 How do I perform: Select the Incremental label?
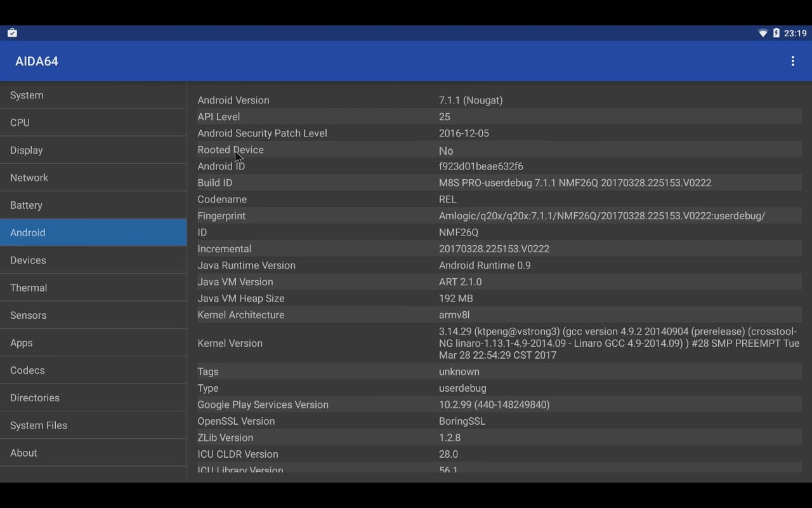pos(224,249)
